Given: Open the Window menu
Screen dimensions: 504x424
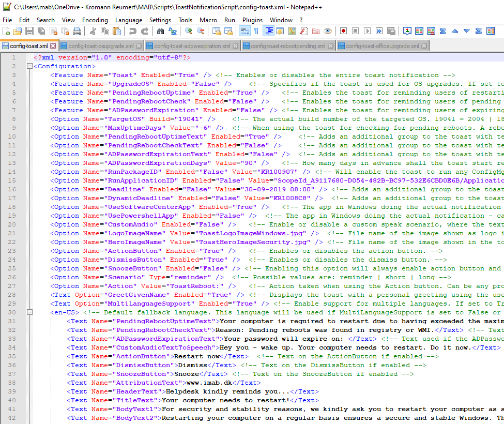Looking at the screenshot, I should coord(281,20).
